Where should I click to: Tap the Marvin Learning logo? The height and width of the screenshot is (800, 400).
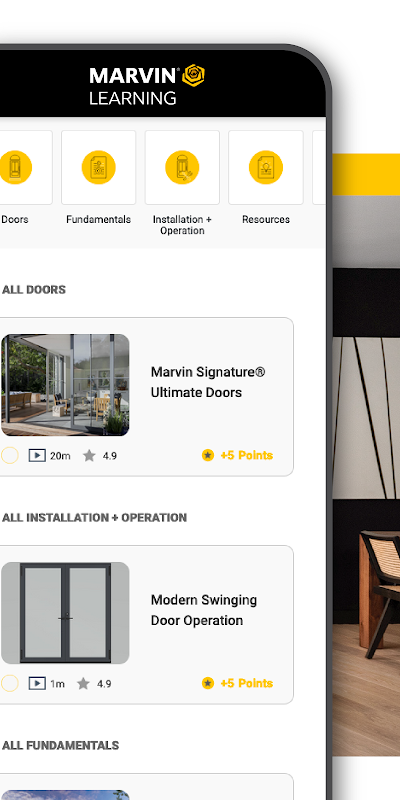click(x=147, y=85)
